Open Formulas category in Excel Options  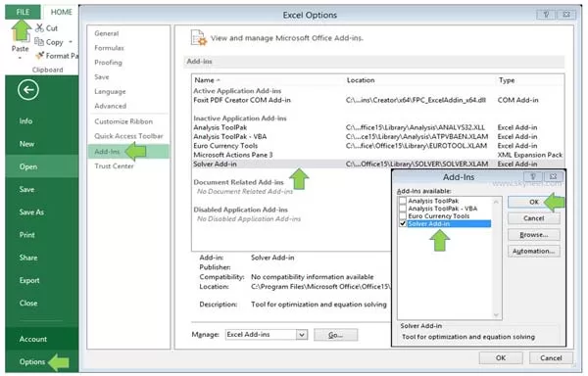(128, 48)
